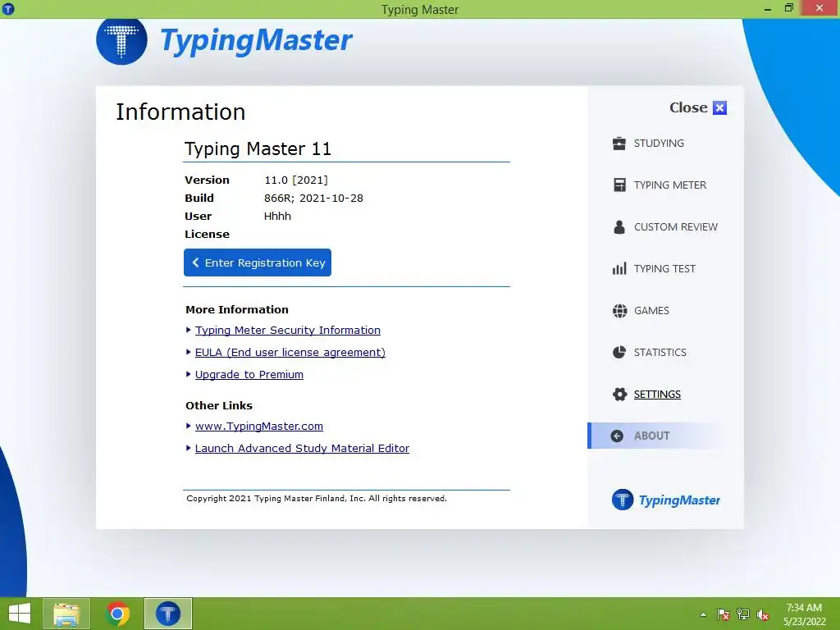Click the user name Hhhh
Image resolution: width=840 pixels, height=630 pixels.
tap(277, 216)
